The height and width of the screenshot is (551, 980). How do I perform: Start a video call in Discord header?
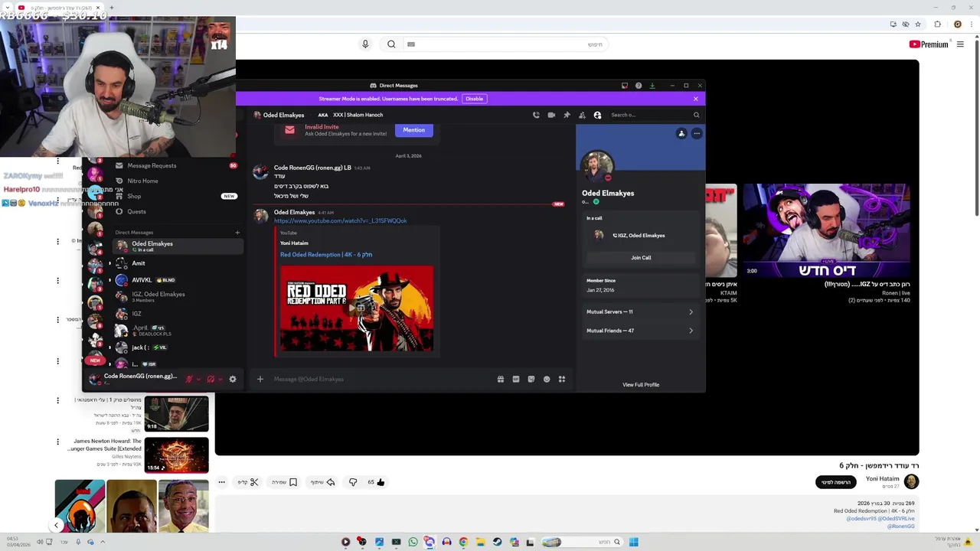(551, 115)
